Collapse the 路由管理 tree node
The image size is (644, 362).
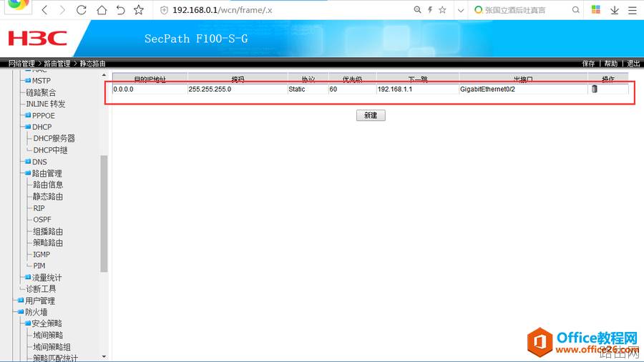[x=28, y=173]
